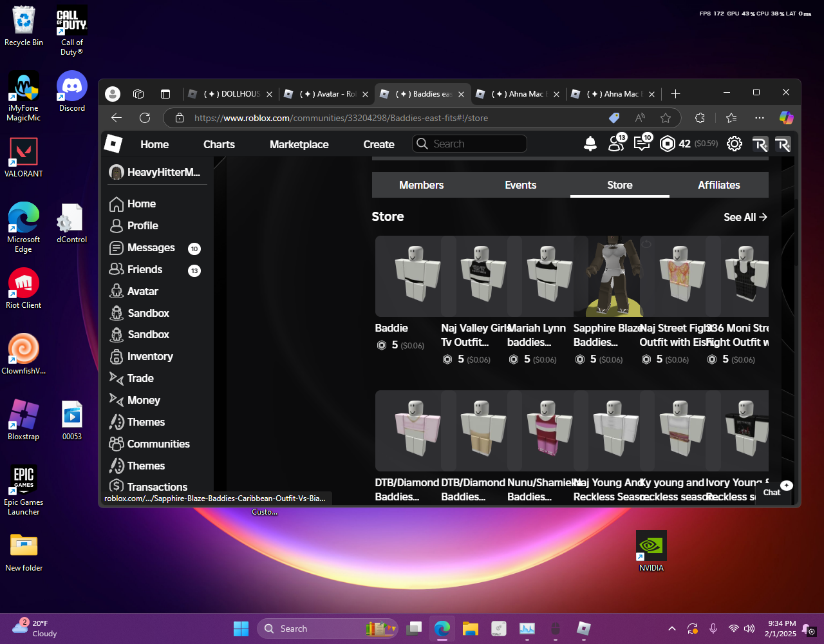
Task: Click the Robux balance icon
Action: [668, 144]
